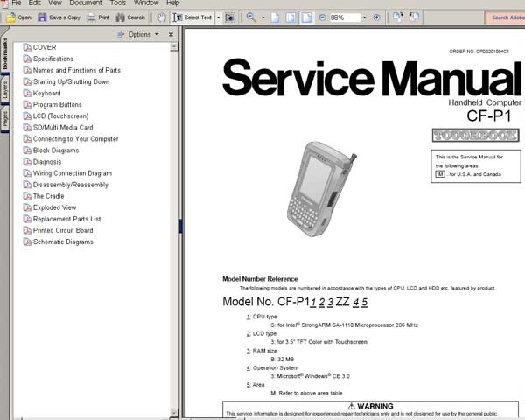
Task: Click the Adobe PDF icon in the menu bar
Action: tap(4, 3)
